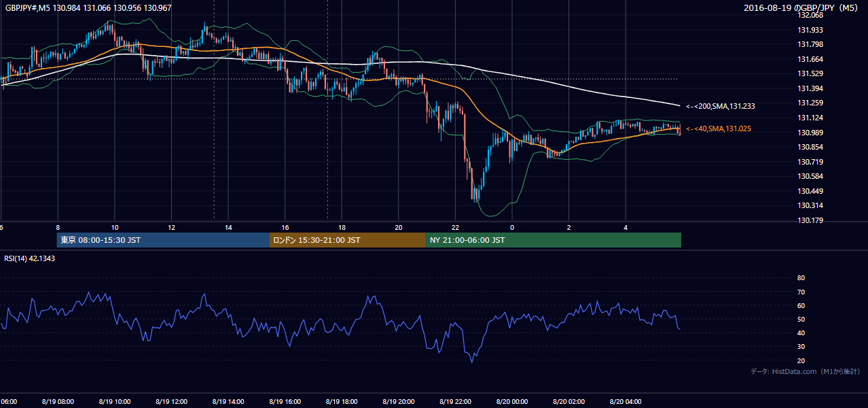Click RSI scale value 40
Image resolution: width=868 pixels, height=408 pixels.
click(801, 333)
